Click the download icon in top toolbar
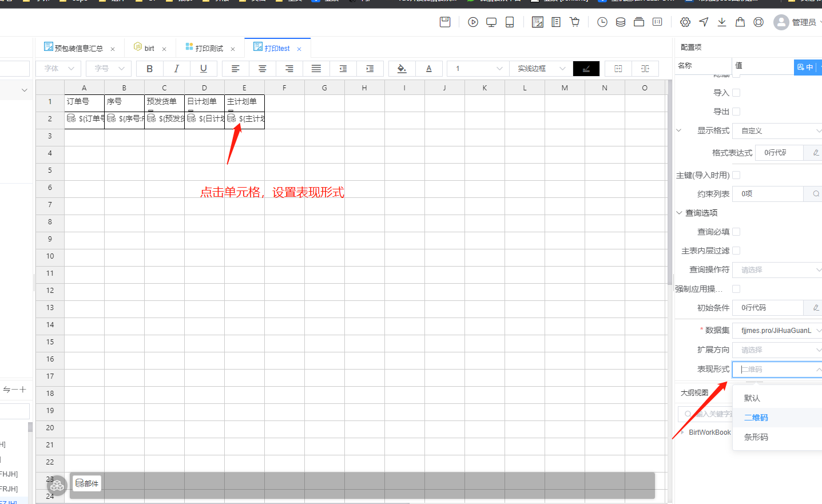The height and width of the screenshot is (504, 822). pos(722,22)
